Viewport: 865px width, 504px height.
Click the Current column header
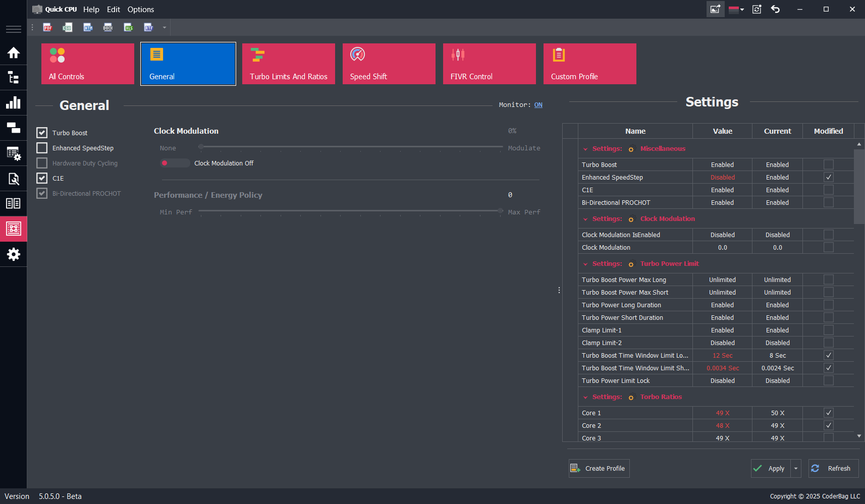click(778, 131)
